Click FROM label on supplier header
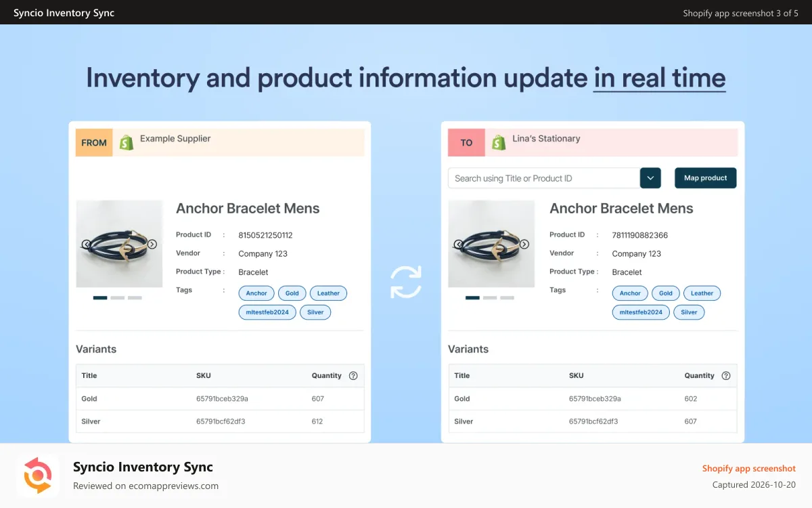Image resolution: width=812 pixels, height=508 pixels. (x=94, y=142)
